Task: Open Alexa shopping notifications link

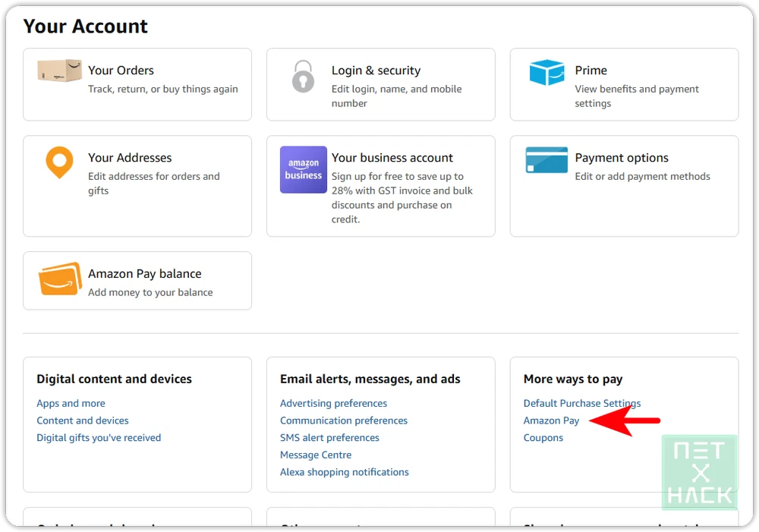Action: pyautogui.click(x=344, y=472)
